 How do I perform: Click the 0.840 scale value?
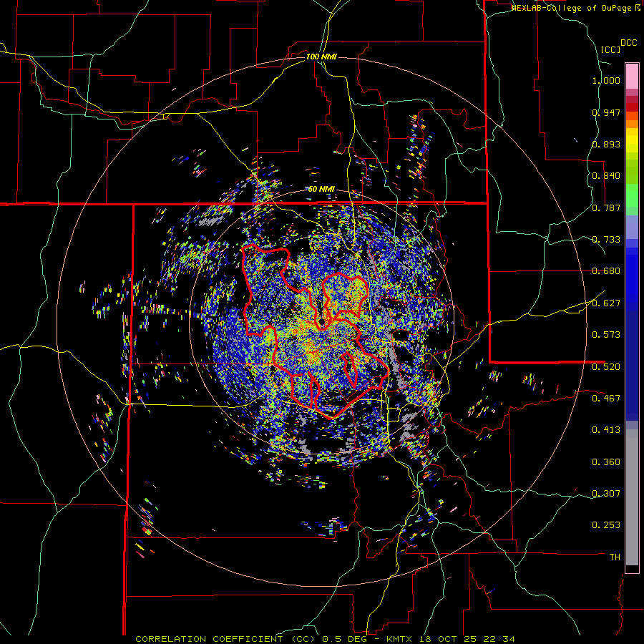coord(606,176)
